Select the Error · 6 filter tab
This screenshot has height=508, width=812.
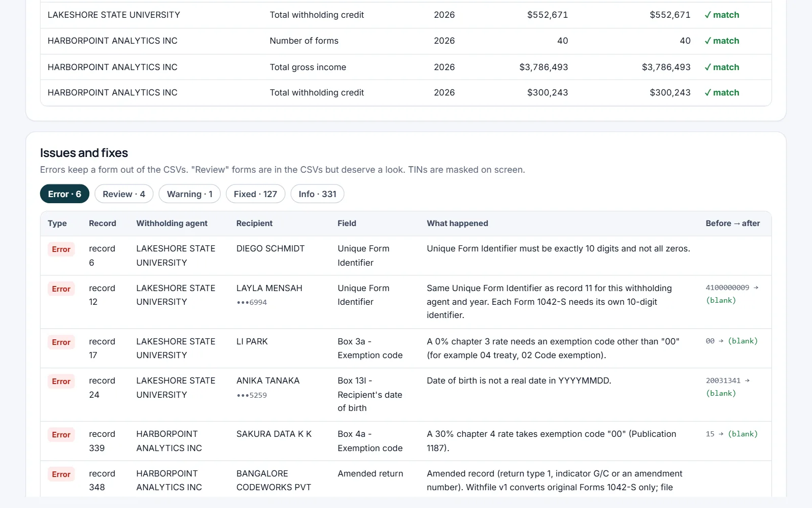(x=64, y=194)
